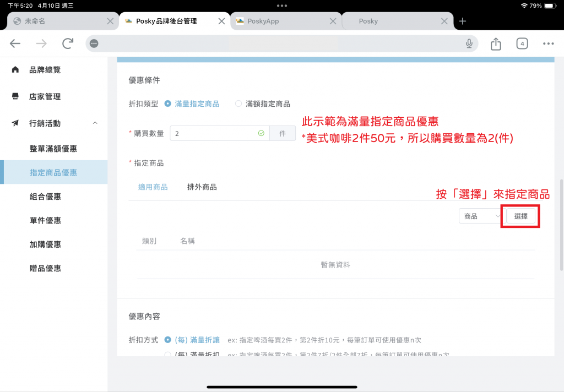Click the site info icon in address bar
The width and height of the screenshot is (564, 392).
tap(94, 43)
